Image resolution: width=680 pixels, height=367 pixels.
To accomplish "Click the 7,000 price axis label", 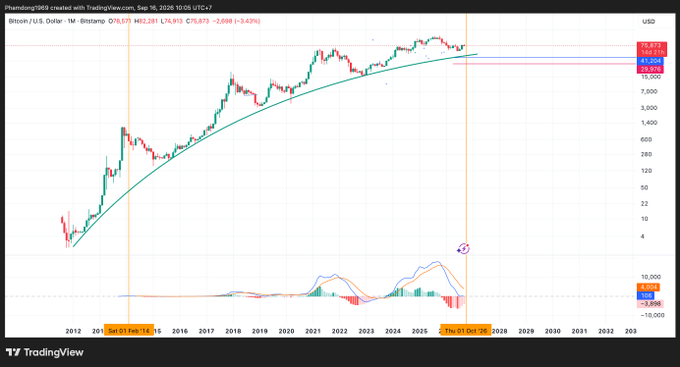I will 649,92.
